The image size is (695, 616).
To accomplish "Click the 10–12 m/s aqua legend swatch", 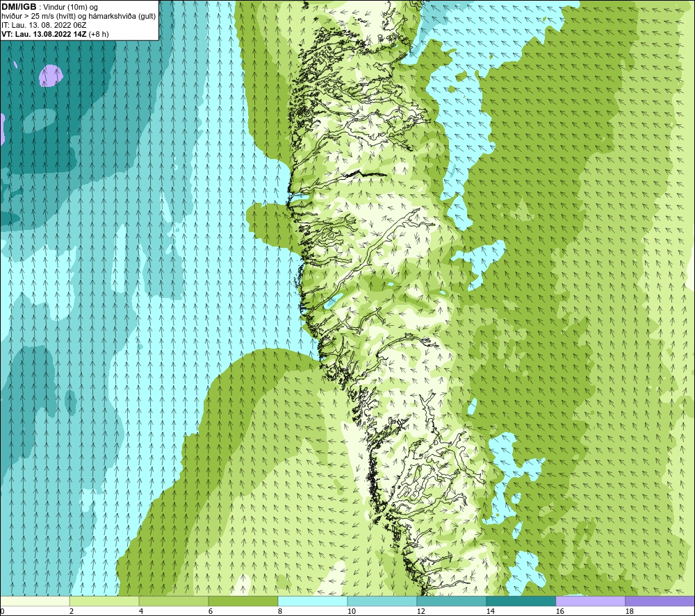I will 382,601.
